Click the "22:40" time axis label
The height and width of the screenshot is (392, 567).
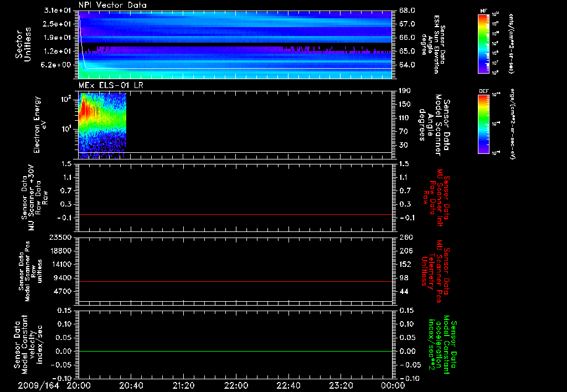[288, 386]
